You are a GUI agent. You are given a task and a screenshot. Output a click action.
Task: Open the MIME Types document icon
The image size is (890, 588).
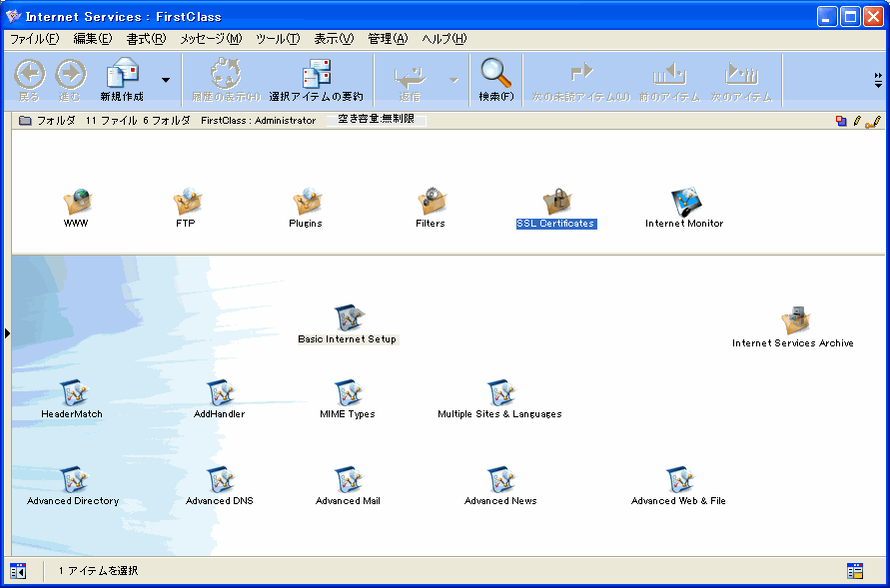pyautogui.click(x=349, y=393)
